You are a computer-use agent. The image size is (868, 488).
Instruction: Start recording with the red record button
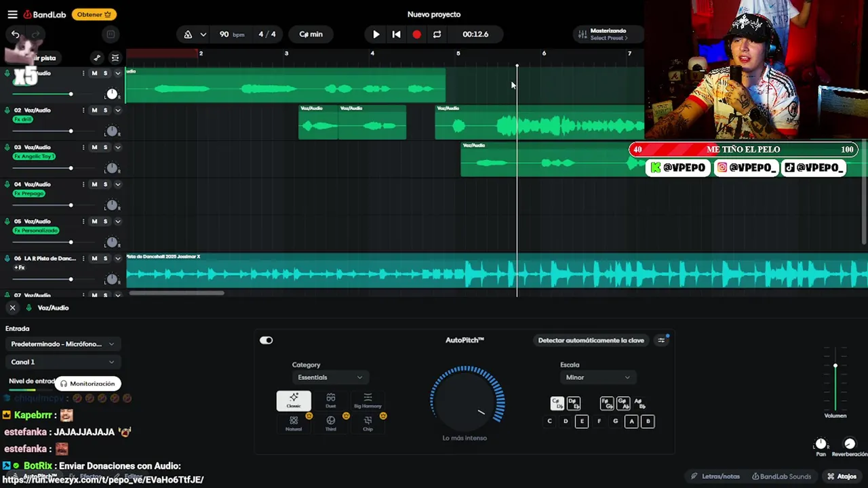[x=416, y=34]
